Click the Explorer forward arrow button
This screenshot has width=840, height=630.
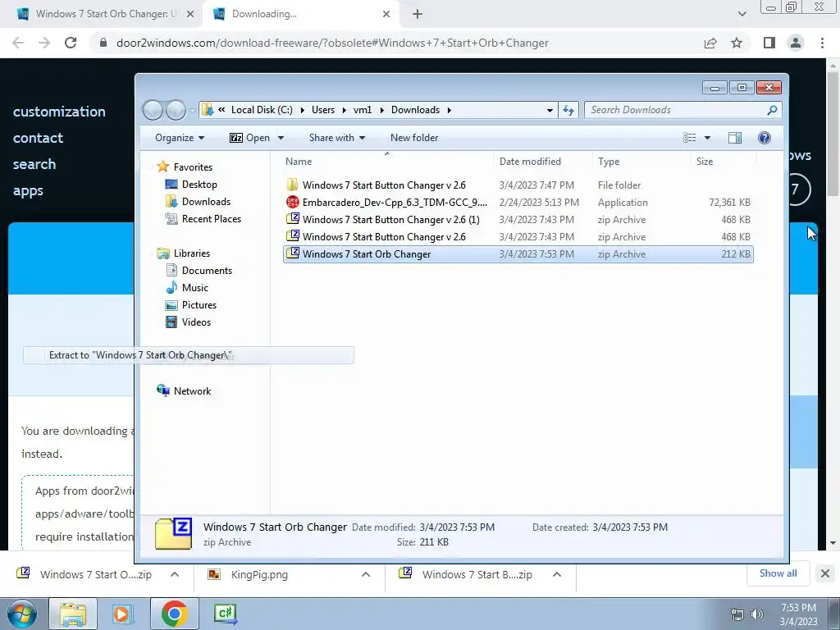176,111
